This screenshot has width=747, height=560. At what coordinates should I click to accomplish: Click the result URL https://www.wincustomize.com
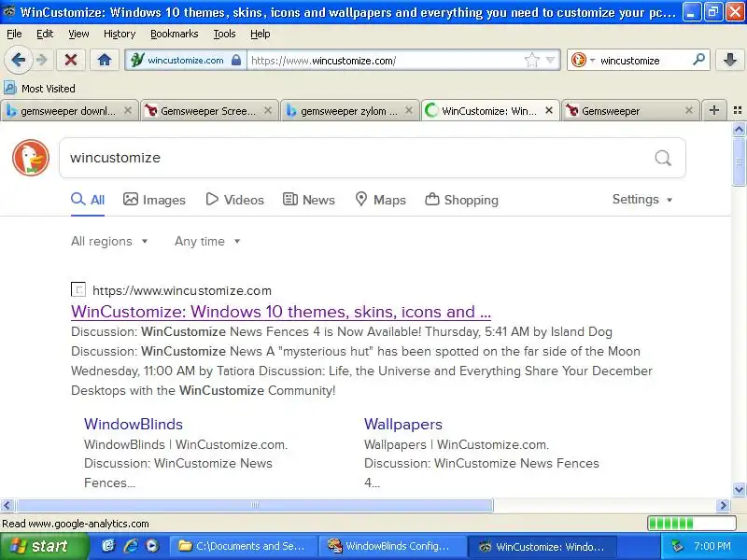pyautogui.click(x=182, y=290)
